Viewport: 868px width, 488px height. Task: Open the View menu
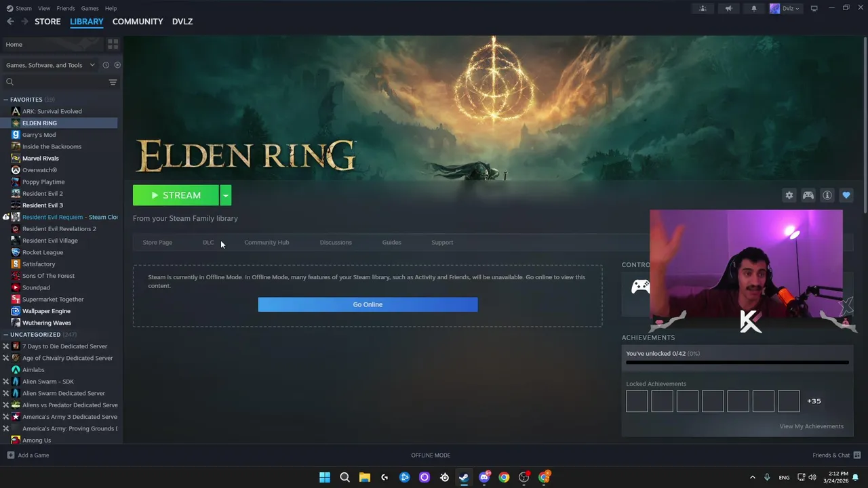click(x=44, y=8)
